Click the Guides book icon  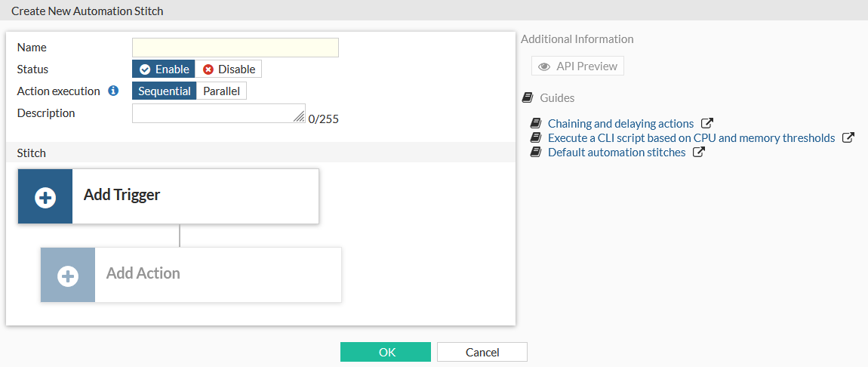point(528,98)
